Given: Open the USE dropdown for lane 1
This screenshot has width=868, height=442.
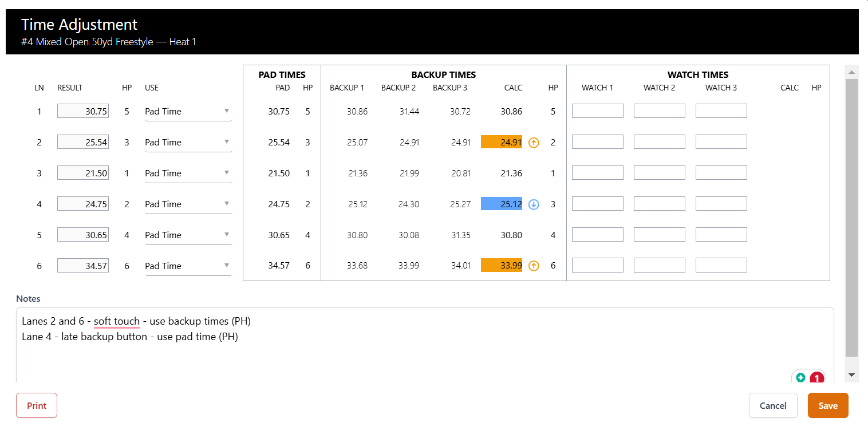Looking at the screenshot, I should coord(188,112).
